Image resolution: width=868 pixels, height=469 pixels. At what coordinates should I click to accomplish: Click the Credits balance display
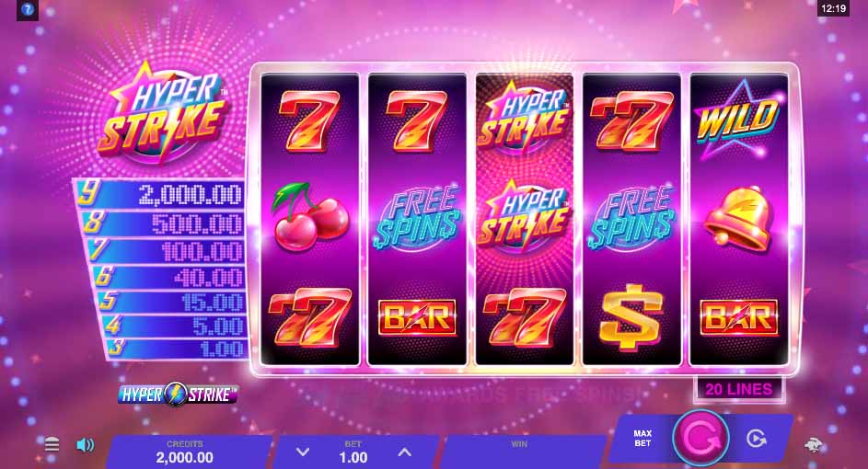184,452
